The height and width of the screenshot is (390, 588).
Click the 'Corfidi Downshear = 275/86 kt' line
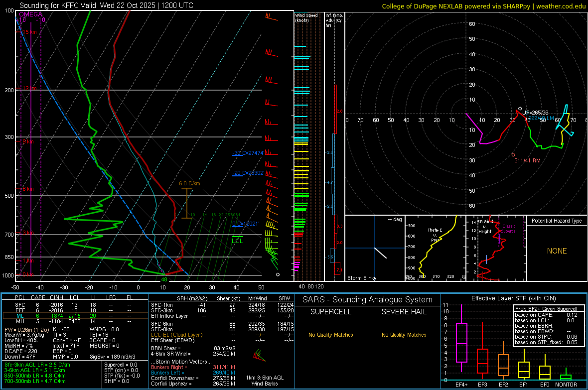point(193,378)
